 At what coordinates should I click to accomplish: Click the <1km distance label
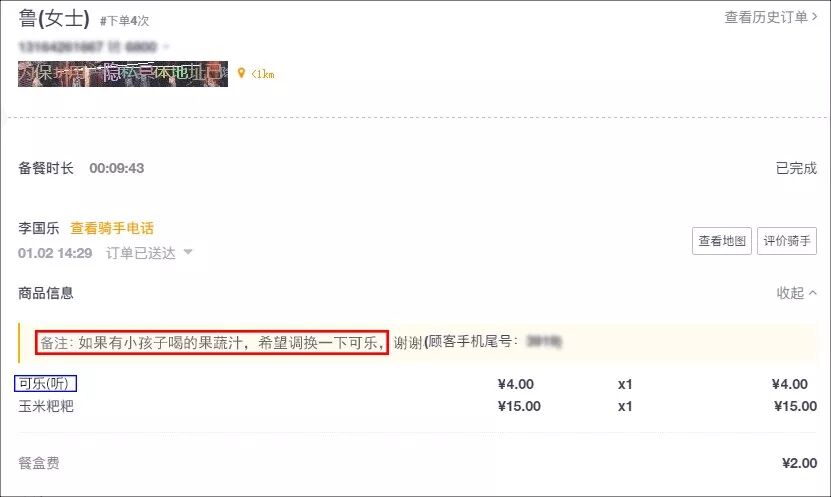click(x=263, y=74)
